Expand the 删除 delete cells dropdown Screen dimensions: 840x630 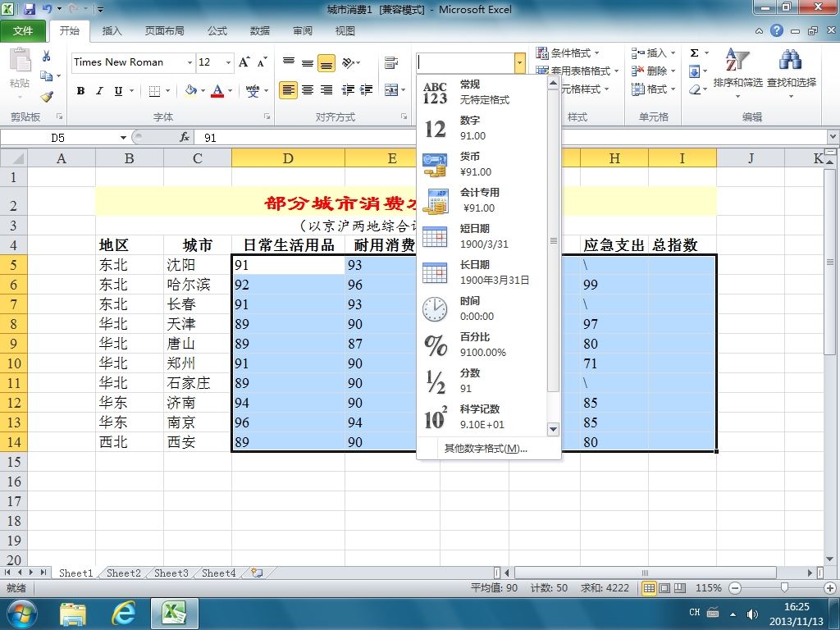click(673, 71)
